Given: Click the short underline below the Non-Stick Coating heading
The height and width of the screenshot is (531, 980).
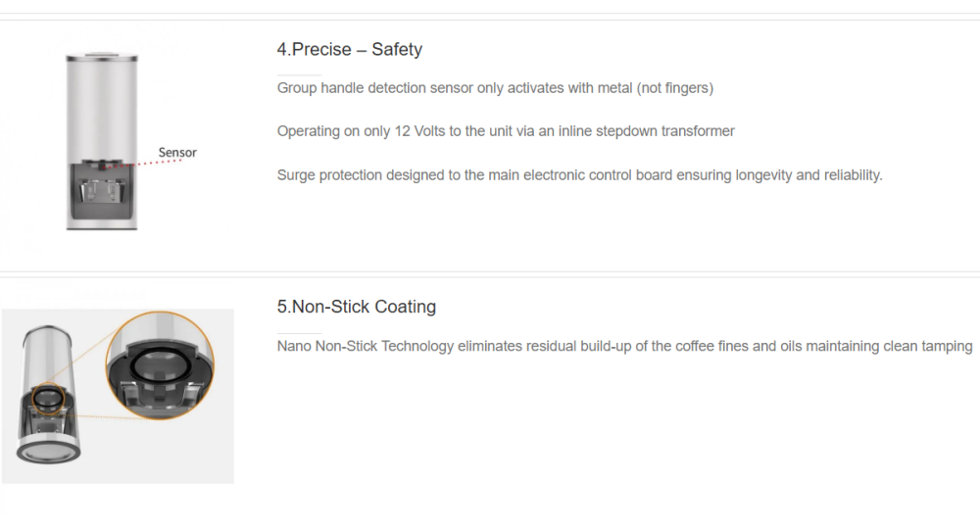Looking at the screenshot, I should [299, 332].
